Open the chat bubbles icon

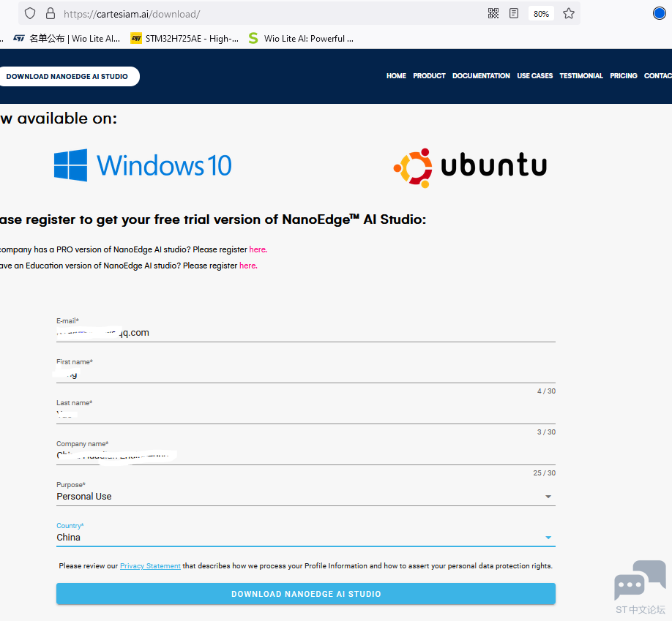[640, 579]
